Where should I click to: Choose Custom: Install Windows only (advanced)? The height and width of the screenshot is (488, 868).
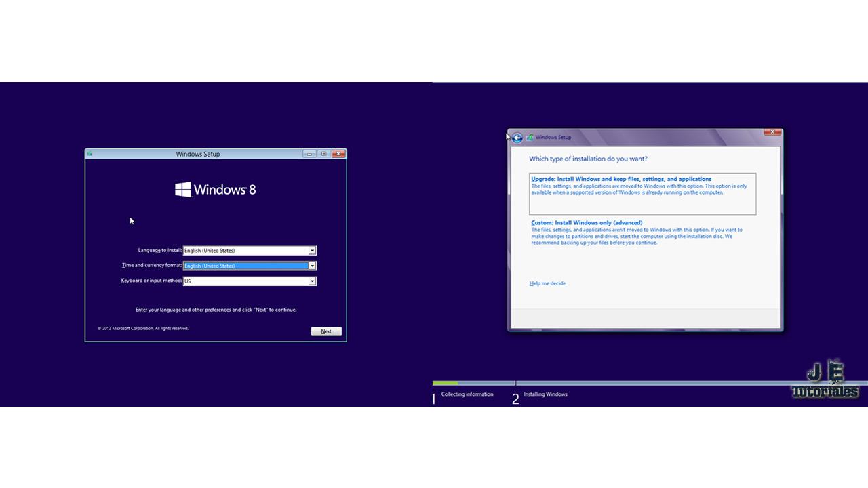click(x=638, y=232)
